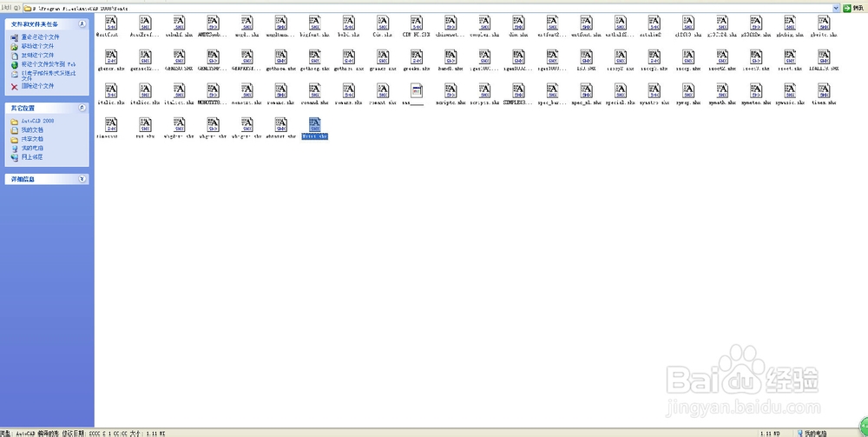Select the scriptc.shx font file icon

tap(450, 91)
